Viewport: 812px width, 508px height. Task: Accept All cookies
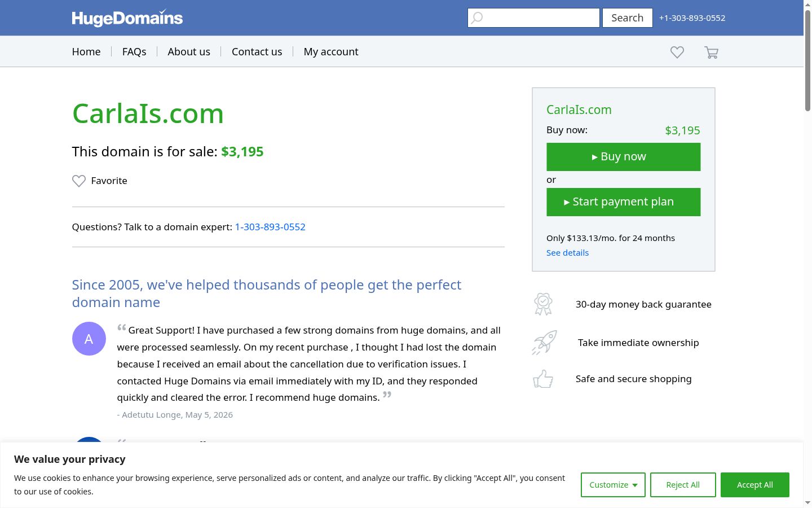[x=755, y=485]
